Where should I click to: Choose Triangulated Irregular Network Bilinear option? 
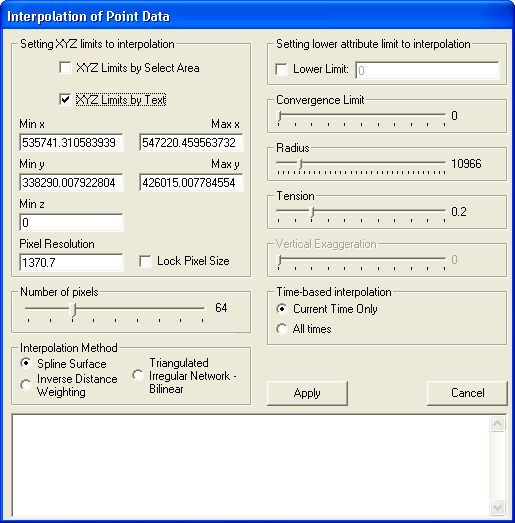tap(138, 375)
